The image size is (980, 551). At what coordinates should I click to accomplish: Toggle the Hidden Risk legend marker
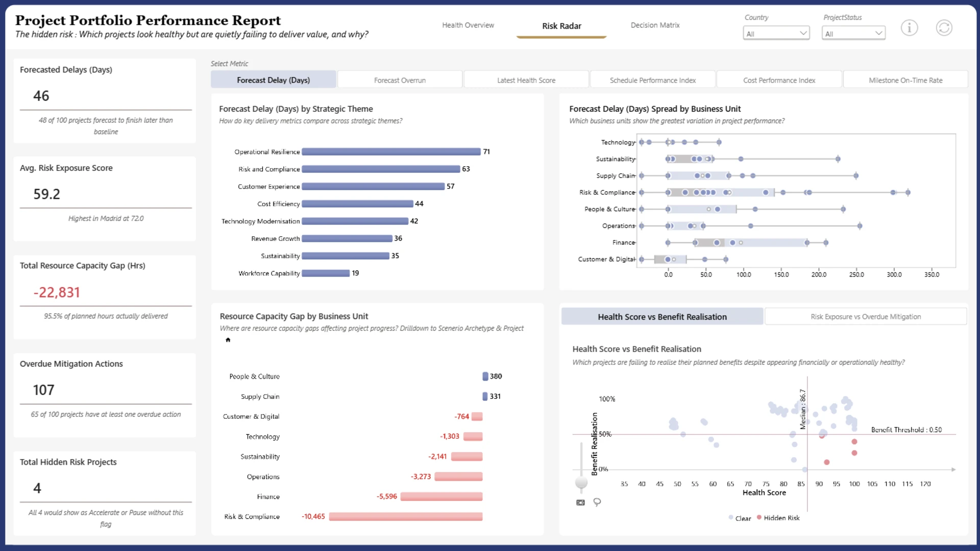click(x=759, y=517)
